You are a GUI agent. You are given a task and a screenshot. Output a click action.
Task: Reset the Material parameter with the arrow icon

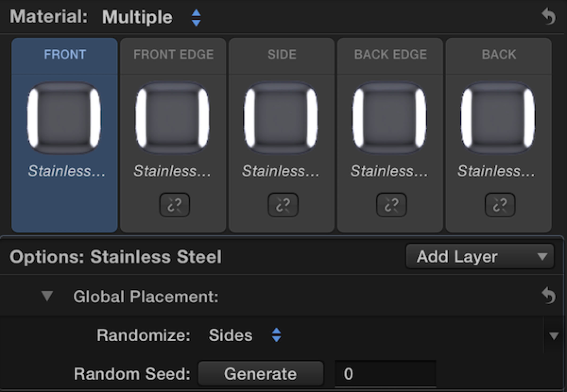coord(549,17)
